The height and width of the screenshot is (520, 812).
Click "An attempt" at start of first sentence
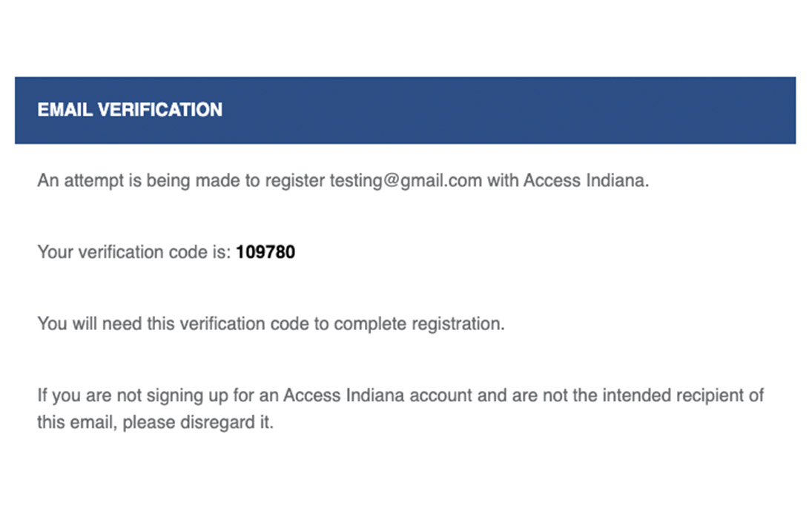(74, 180)
